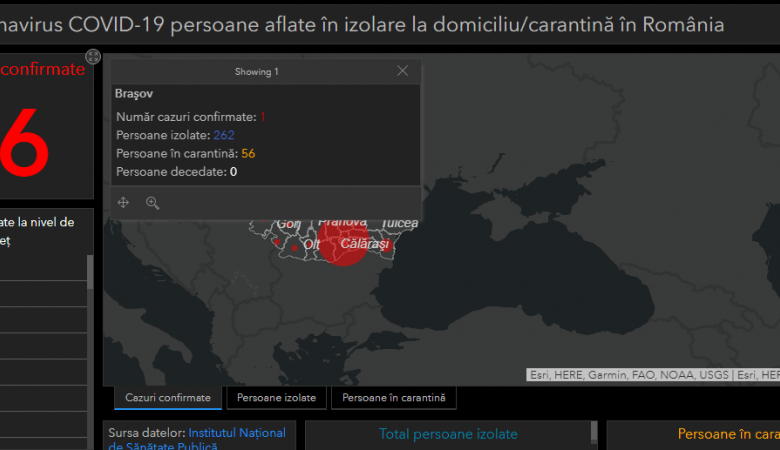The image size is (780, 450).
Task: Click the Gorj map label
Action: (x=289, y=224)
